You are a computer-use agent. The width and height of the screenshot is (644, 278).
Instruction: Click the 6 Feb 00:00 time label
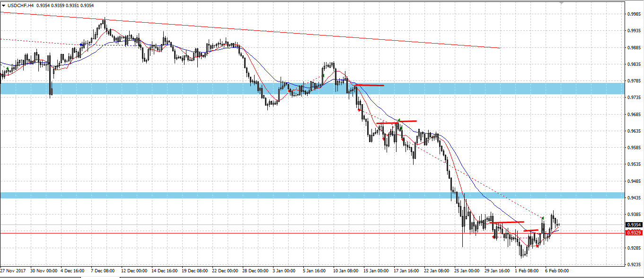point(556,271)
